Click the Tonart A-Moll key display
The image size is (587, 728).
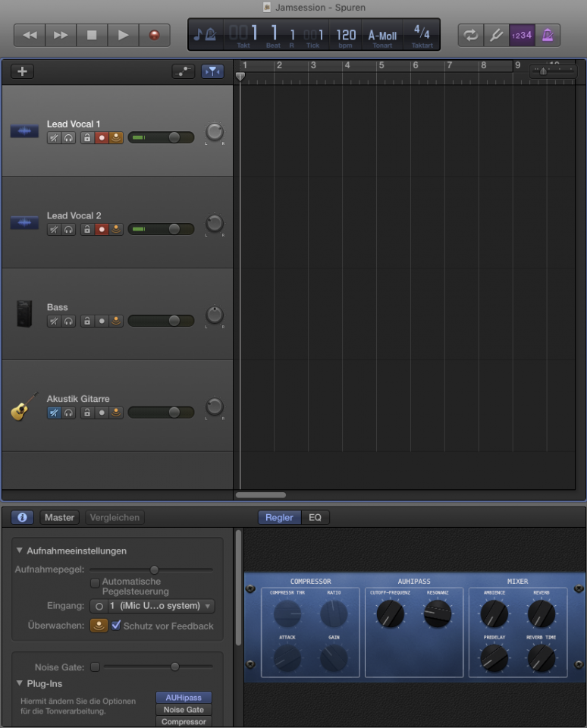382,36
